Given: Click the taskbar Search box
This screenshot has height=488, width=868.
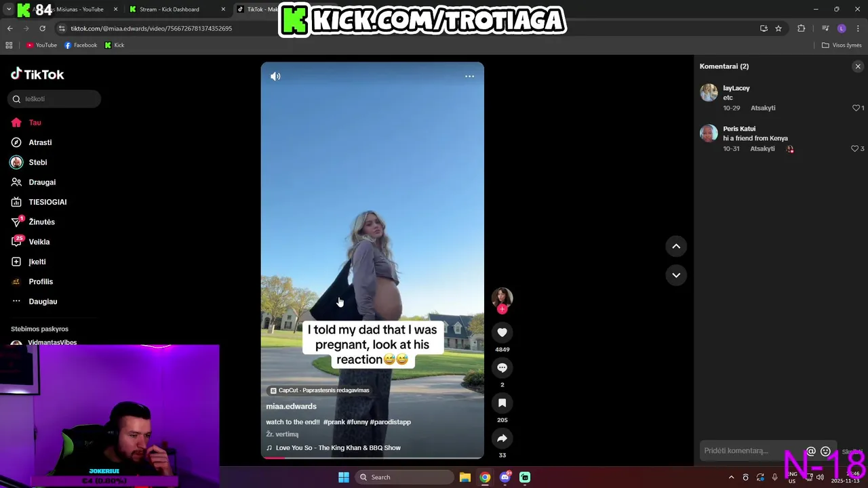Looking at the screenshot, I should [404, 477].
